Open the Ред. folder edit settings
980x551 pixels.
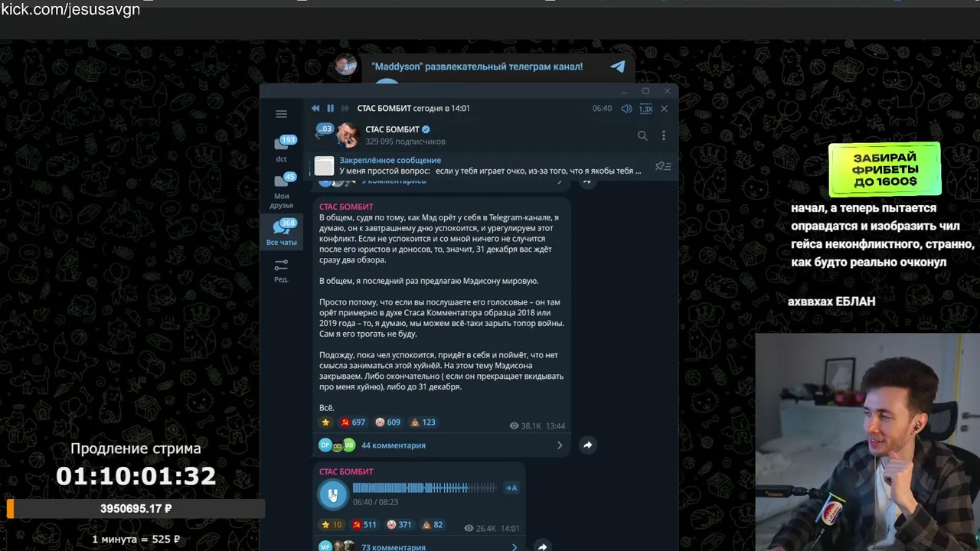(281, 270)
